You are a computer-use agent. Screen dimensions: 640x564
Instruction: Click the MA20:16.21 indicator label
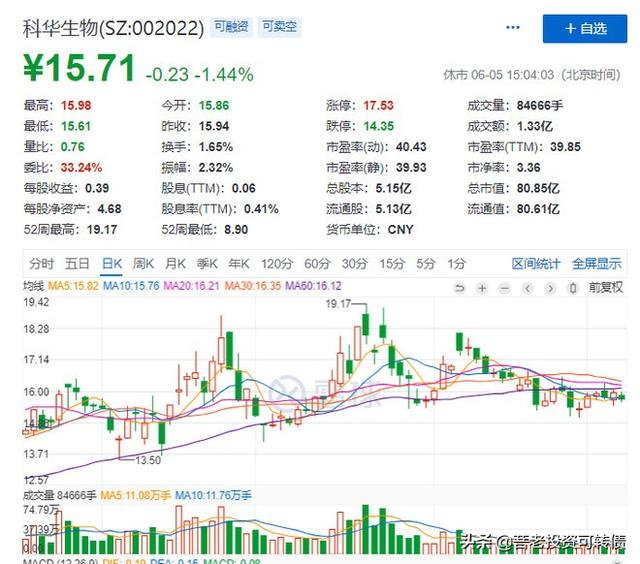191,286
